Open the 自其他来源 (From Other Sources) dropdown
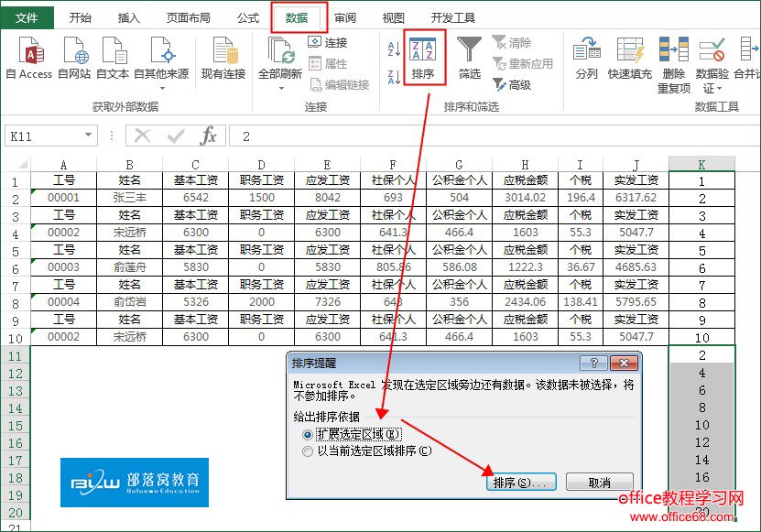 click(x=161, y=89)
